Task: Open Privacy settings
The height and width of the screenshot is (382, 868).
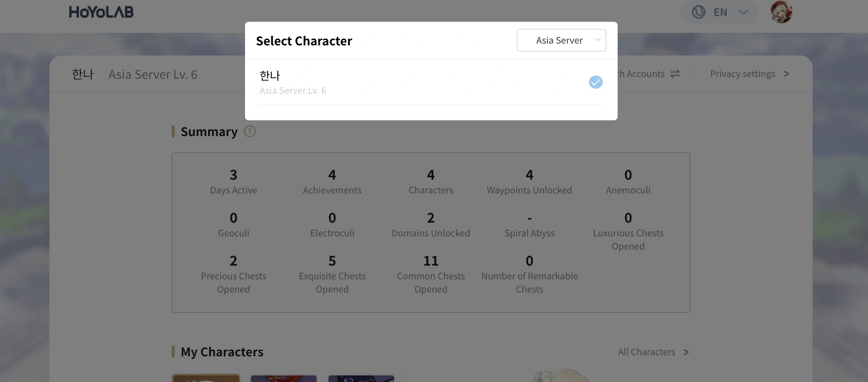Action: (x=742, y=73)
